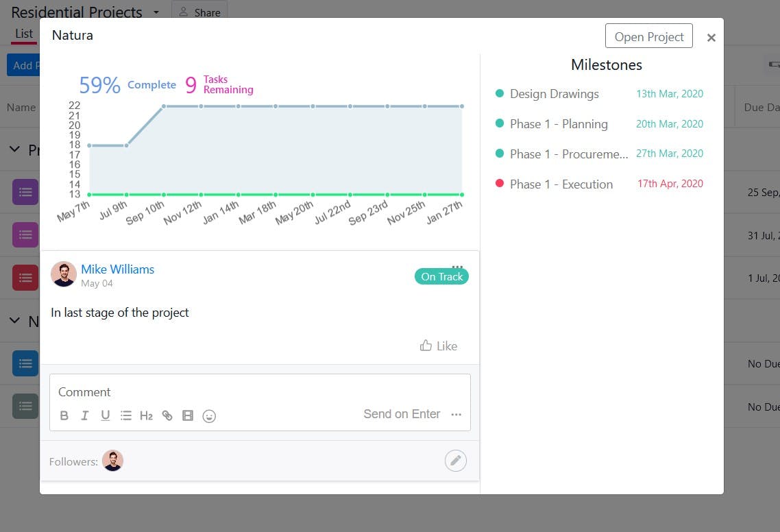Click the follower avatar
780x532 pixels.
[112, 461]
